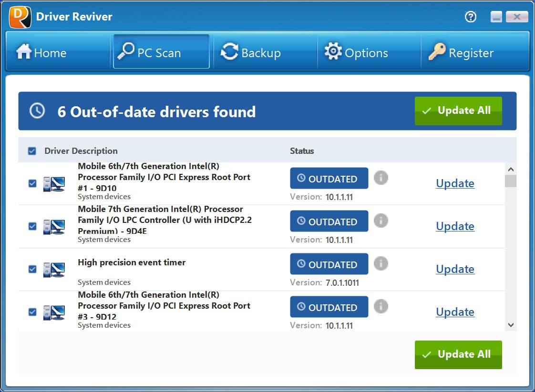Click Update link for Root Port #1 - 9D10

[455, 183]
